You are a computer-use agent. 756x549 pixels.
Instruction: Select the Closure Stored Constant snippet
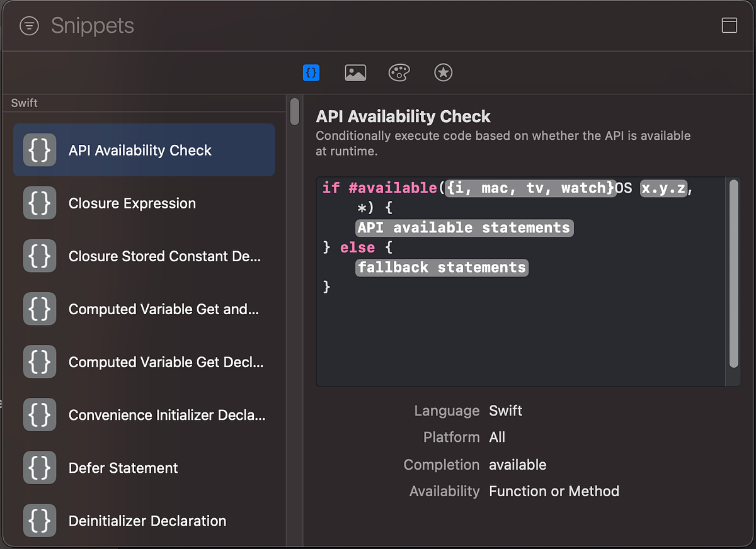(144, 256)
